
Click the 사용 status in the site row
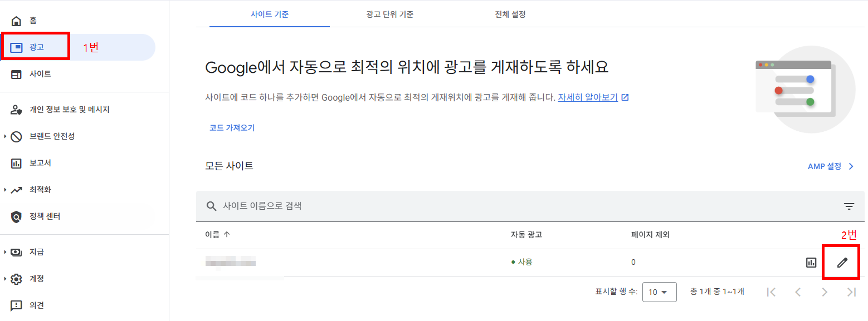click(x=521, y=262)
